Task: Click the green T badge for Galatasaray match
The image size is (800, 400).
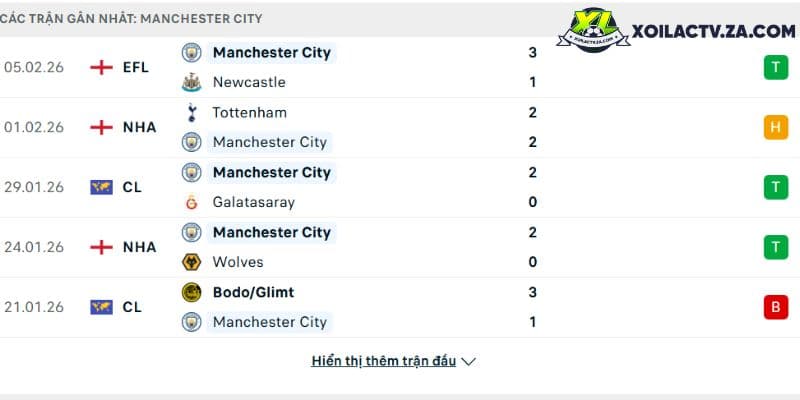Action: (x=776, y=187)
